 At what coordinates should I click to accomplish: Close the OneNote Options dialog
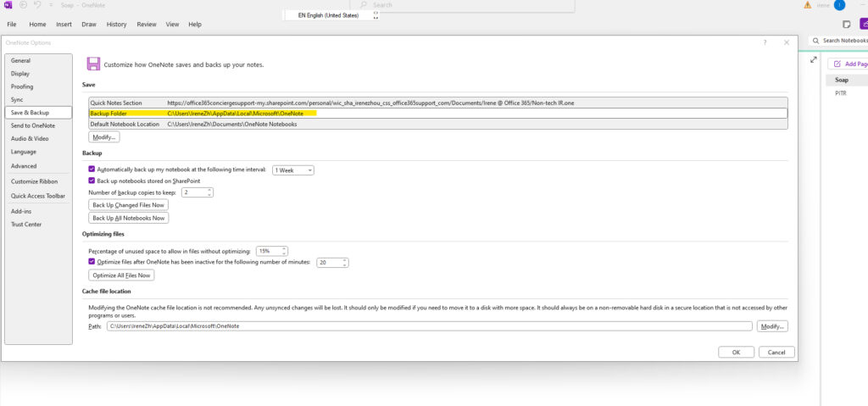coord(786,42)
